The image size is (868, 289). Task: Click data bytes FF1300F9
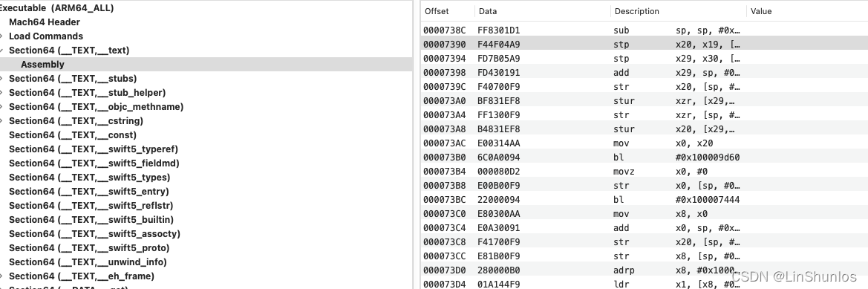coord(499,114)
